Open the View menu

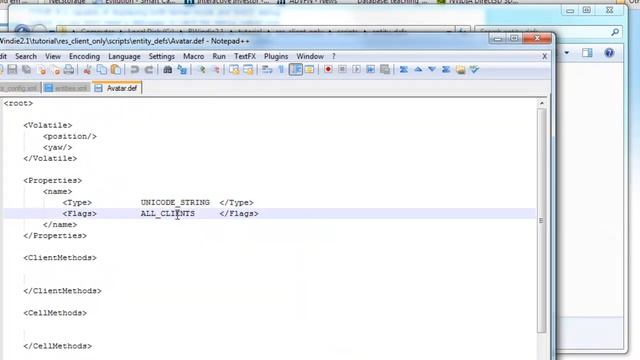53,56
